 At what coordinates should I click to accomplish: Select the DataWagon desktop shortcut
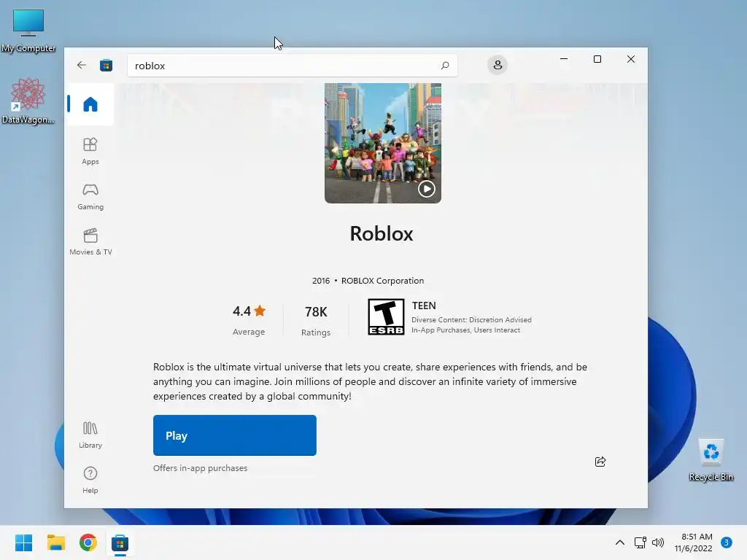[28, 101]
